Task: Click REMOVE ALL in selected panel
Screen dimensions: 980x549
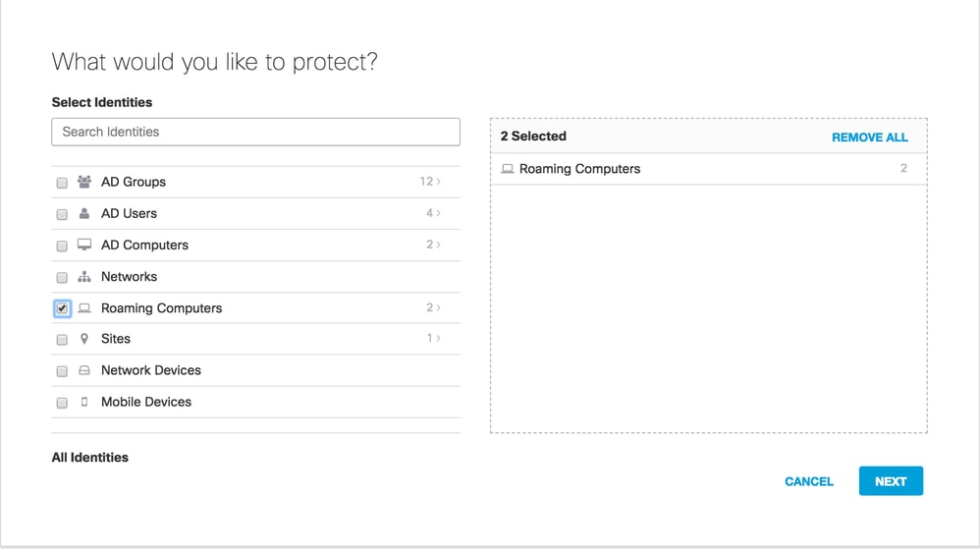Action: pyautogui.click(x=869, y=137)
